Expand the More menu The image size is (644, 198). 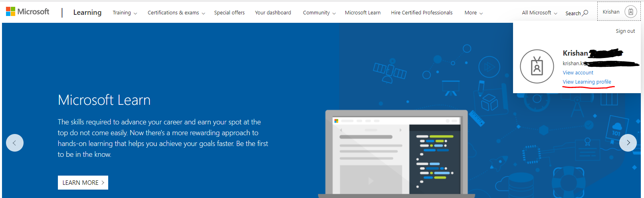474,13
